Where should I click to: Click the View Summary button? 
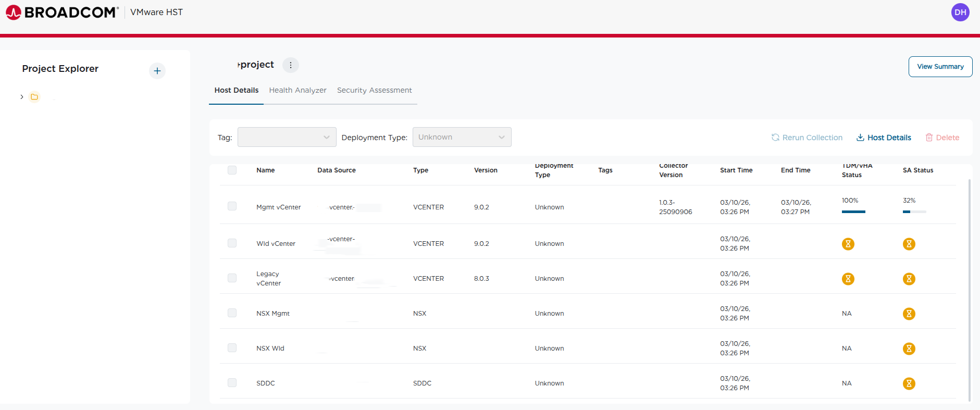point(940,67)
